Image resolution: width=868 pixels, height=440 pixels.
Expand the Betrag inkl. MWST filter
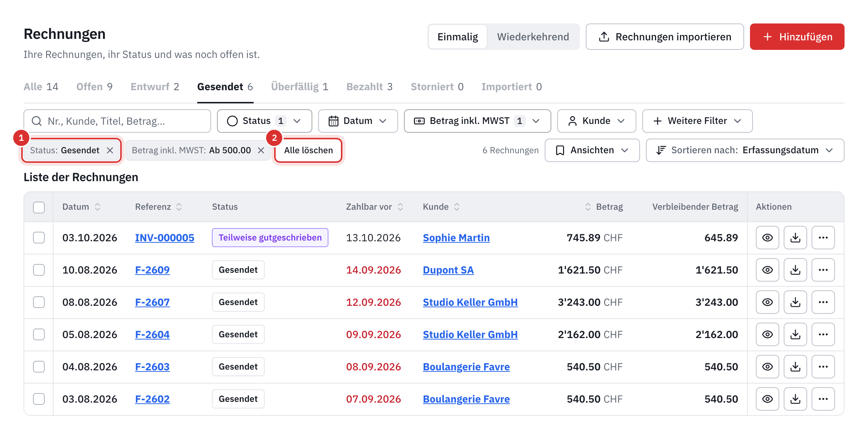pos(477,121)
